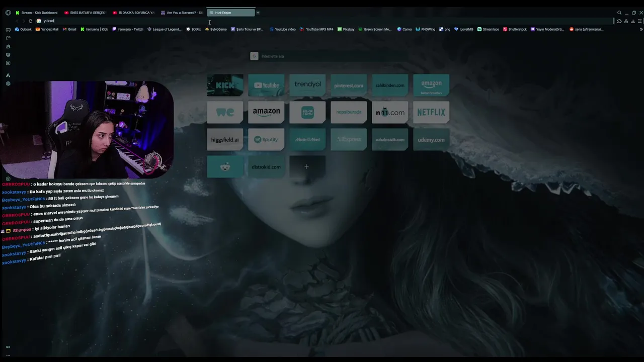Open the Iremxena | Kick bookmark
This screenshot has width=644, height=362.
pos(94,29)
